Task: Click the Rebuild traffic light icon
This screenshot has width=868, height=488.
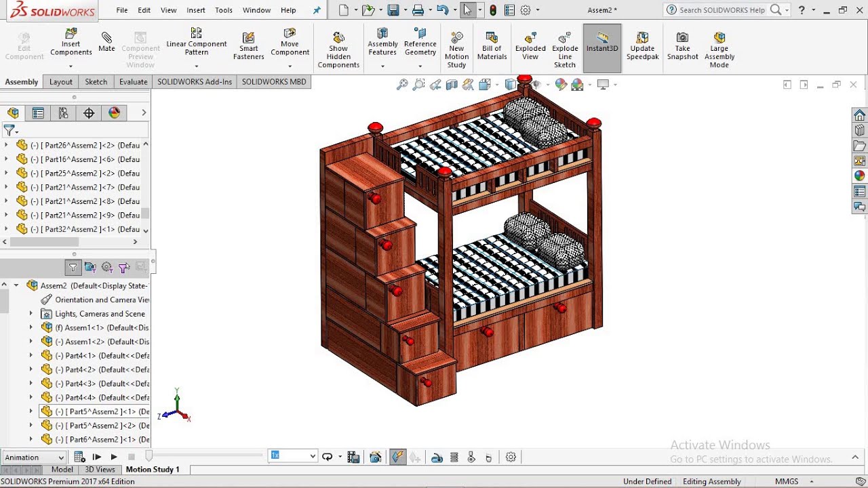Action: point(493,10)
